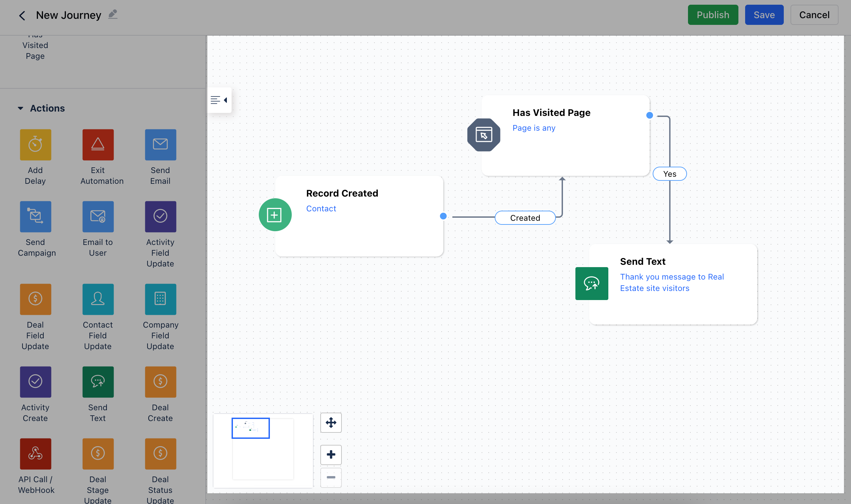Save the journey
The image size is (851, 504).
[764, 15]
